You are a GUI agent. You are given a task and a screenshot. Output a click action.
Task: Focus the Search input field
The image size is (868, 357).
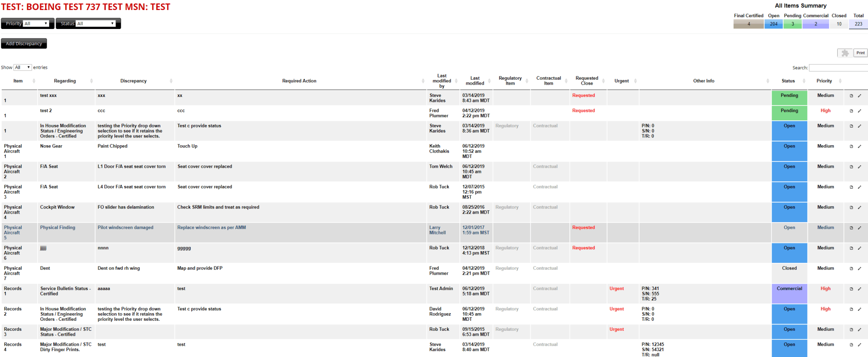[838, 68]
